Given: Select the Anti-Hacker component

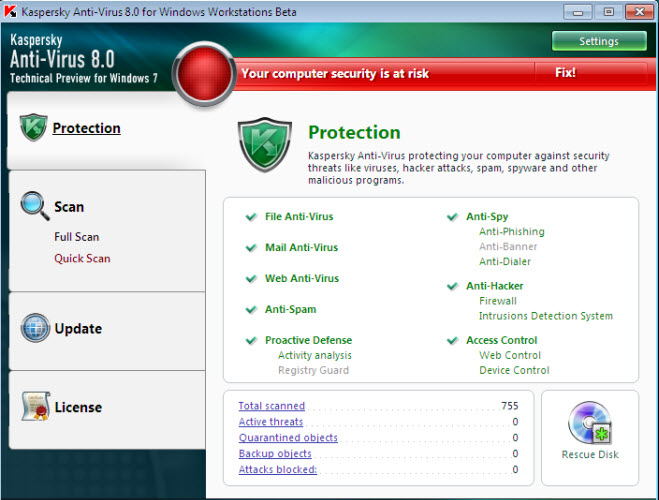Looking at the screenshot, I should (x=495, y=286).
